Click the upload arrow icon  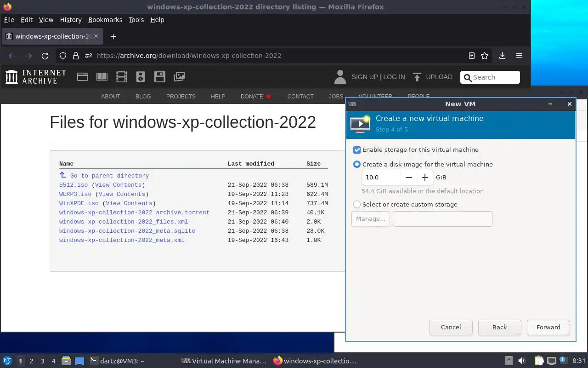click(417, 77)
